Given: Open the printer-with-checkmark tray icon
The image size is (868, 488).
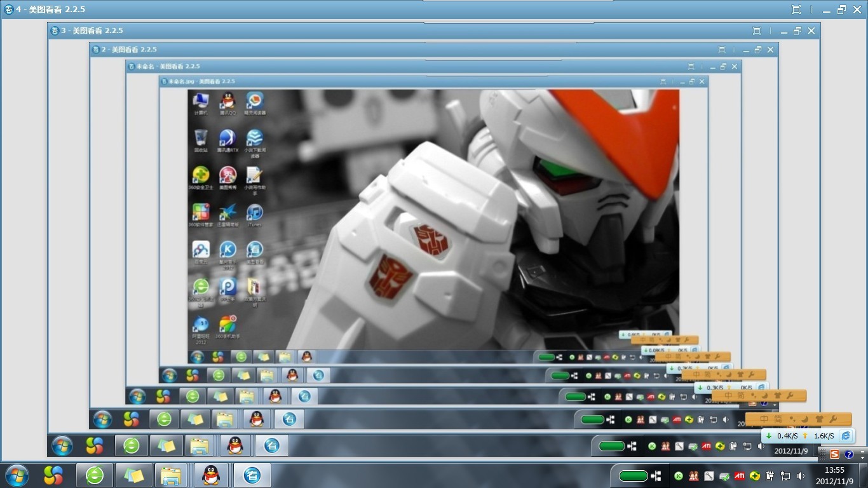Looking at the screenshot, I should pos(724,476).
